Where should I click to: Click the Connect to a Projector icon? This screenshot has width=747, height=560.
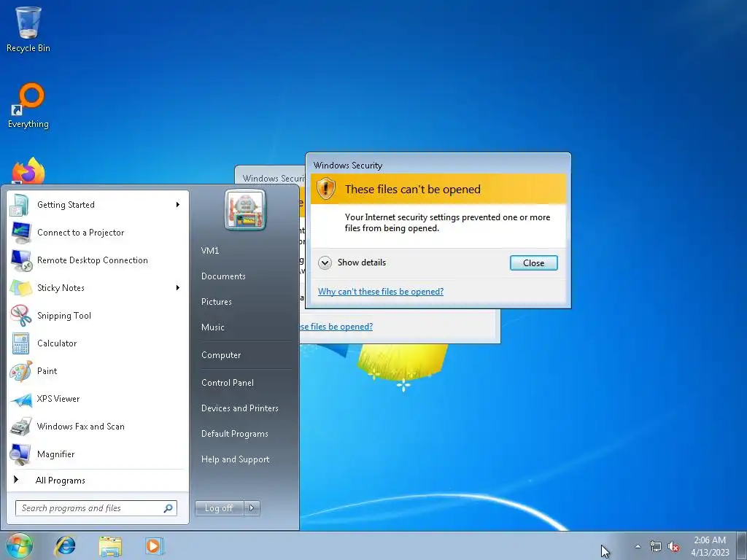(x=20, y=233)
